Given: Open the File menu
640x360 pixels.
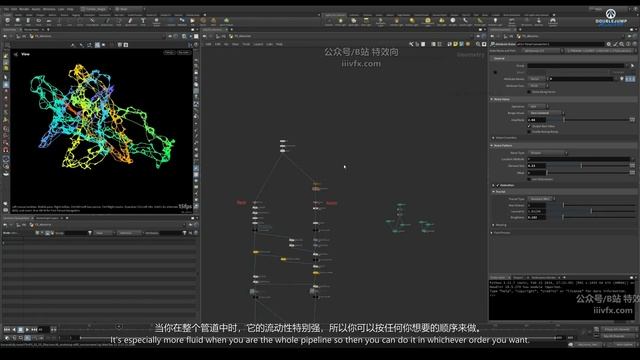Looking at the screenshot, I should [6, 9].
